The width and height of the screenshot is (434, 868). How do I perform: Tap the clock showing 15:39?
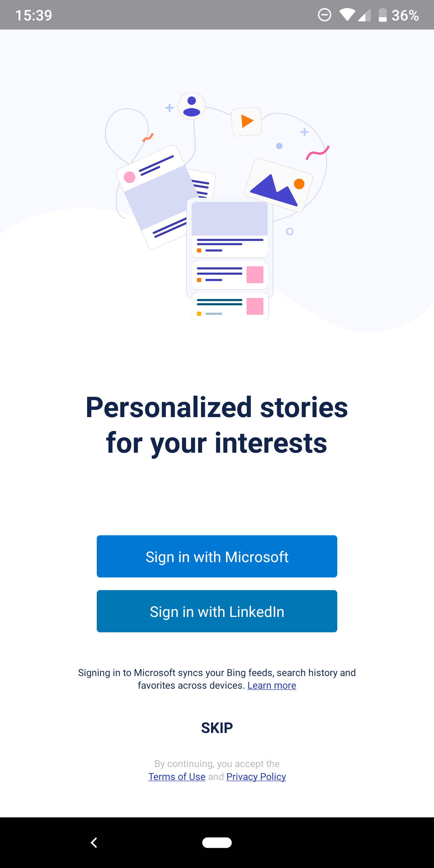34,14
